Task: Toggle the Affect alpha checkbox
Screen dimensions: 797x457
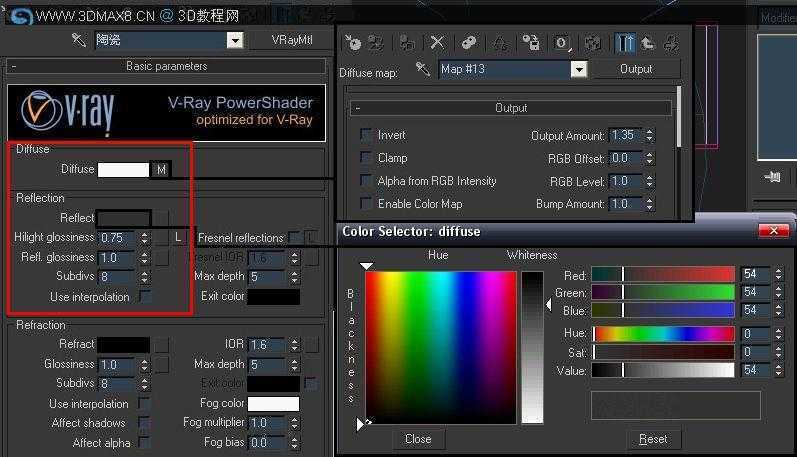Action: [144, 443]
